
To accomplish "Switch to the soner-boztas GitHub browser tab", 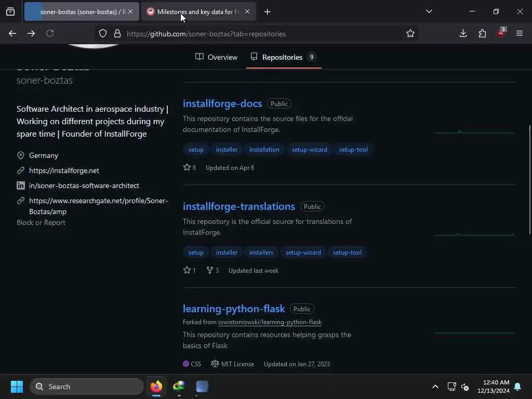I will click(82, 11).
